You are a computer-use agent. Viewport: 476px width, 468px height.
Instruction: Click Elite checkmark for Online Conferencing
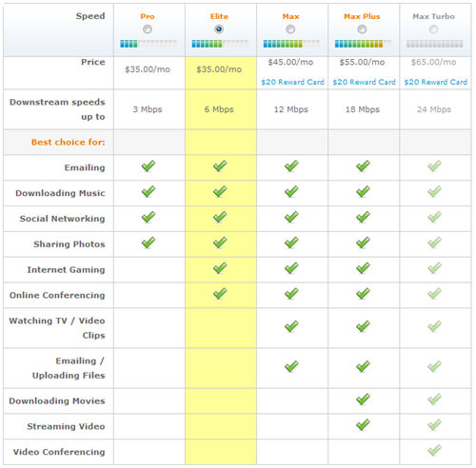220,294
